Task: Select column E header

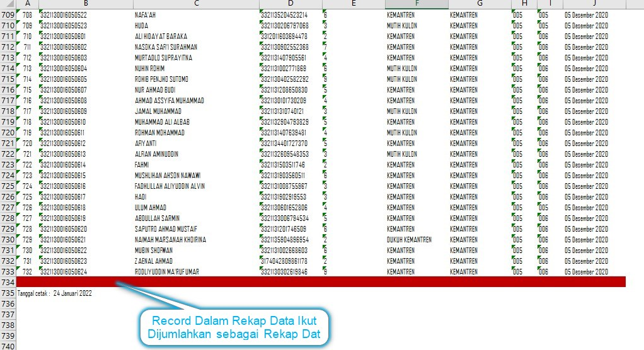Action: (354, 4)
